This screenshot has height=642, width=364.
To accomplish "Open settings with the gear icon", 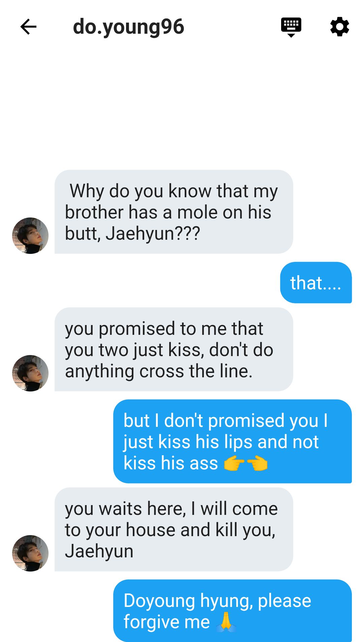I will (339, 27).
